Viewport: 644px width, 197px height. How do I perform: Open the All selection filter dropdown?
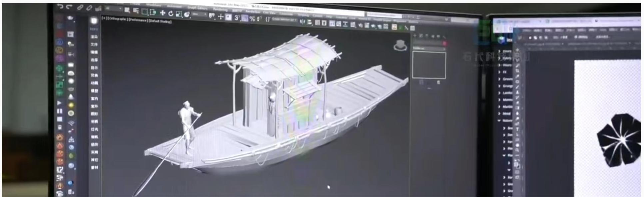point(114,8)
